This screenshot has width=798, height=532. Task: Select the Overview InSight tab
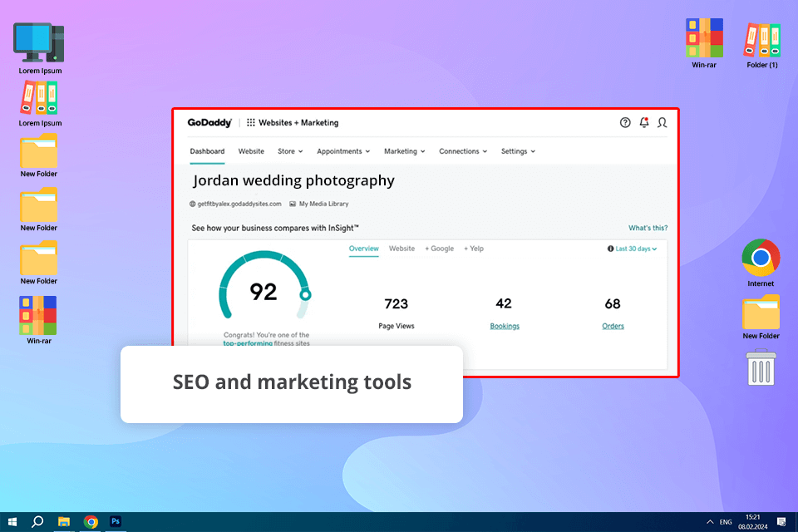coord(364,249)
